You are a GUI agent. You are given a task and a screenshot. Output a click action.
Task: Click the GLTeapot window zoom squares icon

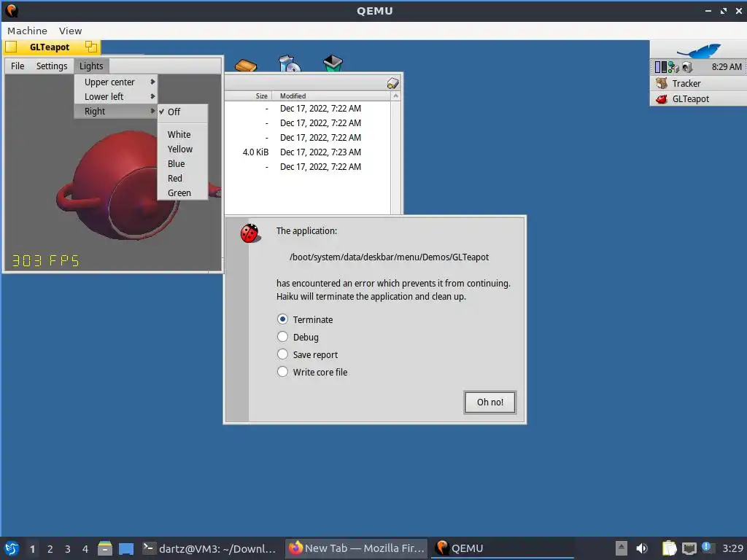click(90, 47)
